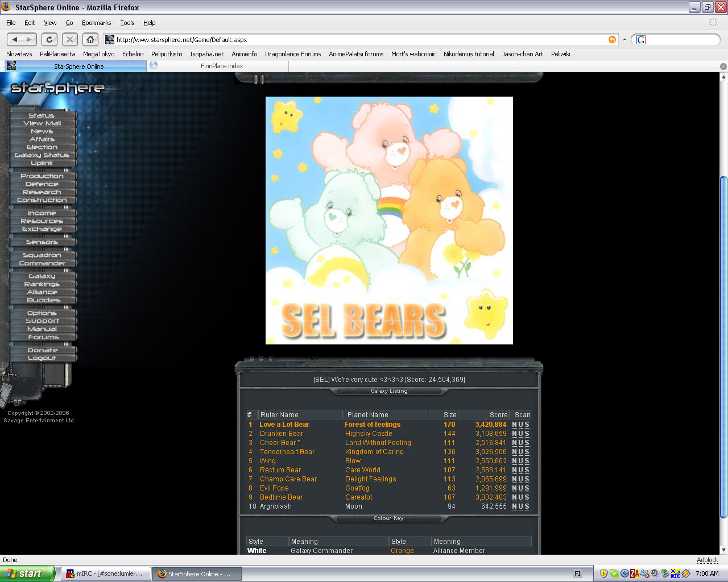Click N scan for Love a Lot Bear
The width and height of the screenshot is (728, 582).
(514, 425)
